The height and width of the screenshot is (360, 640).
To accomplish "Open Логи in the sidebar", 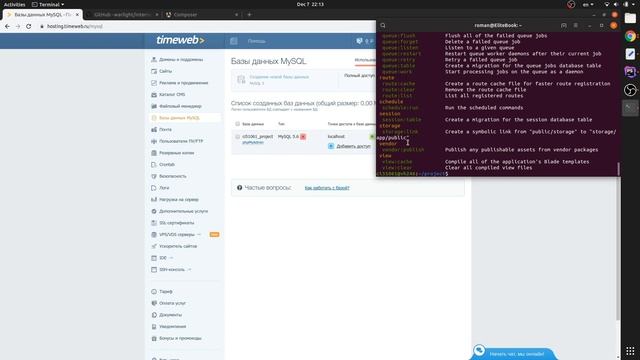I will pyautogui.click(x=164, y=188).
